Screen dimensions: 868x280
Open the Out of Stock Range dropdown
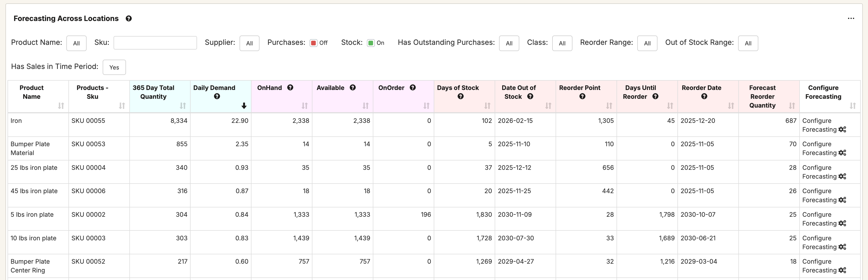(748, 43)
